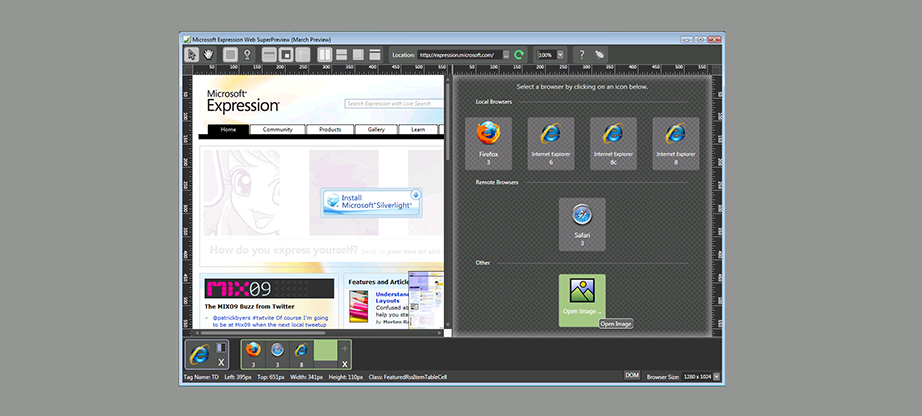Choose horizontal split layout
Viewport: 922px width, 416px height.
click(x=341, y=55)
